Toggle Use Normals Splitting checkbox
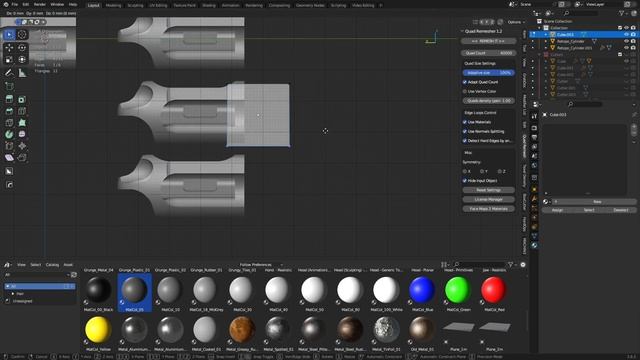The image size is (640, 360). (464, 131)
